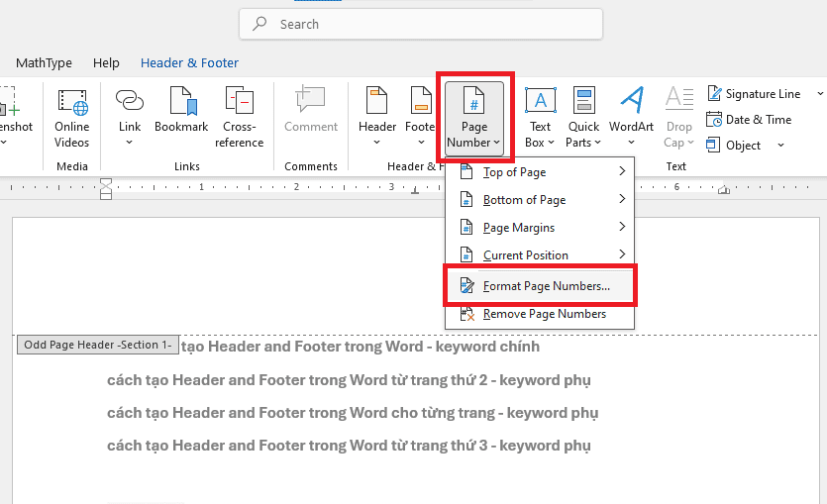Insert Date & Time
The width and height of the screenshot is (827, 504).
[749, 120]
